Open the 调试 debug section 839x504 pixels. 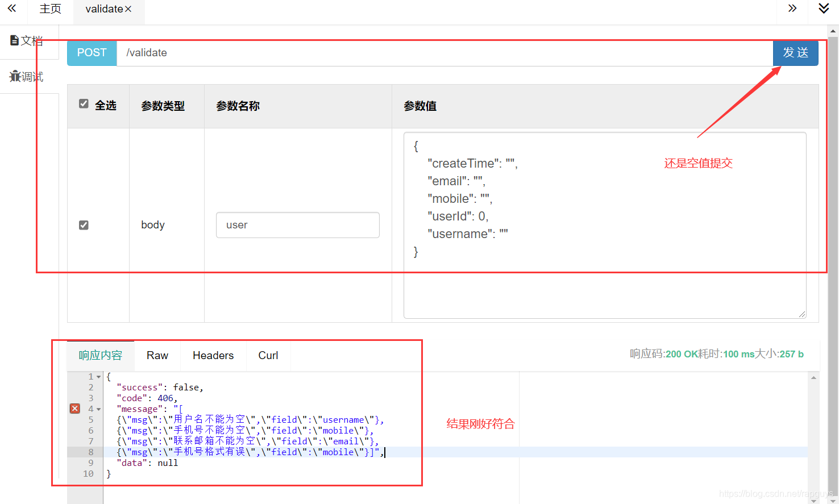click(27, 76)
